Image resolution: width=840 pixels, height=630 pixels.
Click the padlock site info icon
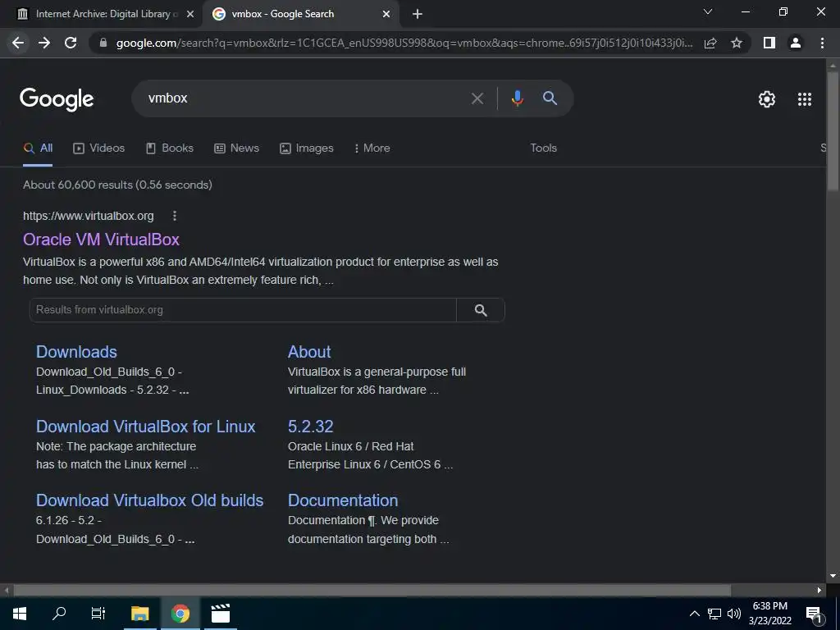click(x=103, y=43)
